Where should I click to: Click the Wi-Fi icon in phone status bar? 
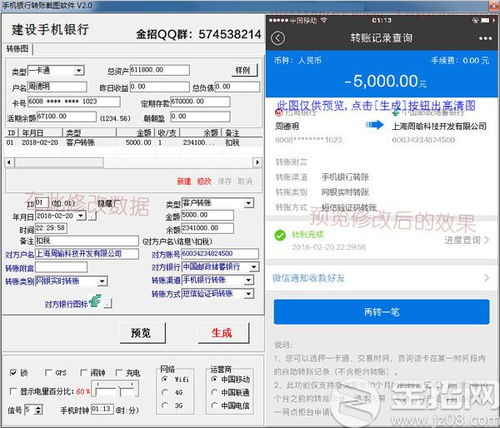point(324,20)
